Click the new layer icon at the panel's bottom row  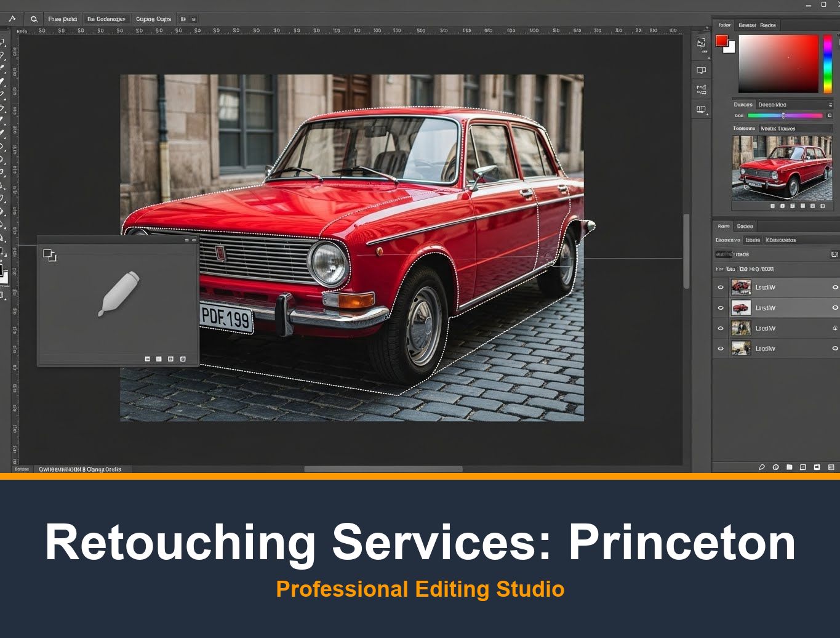(x=816, y=467)
